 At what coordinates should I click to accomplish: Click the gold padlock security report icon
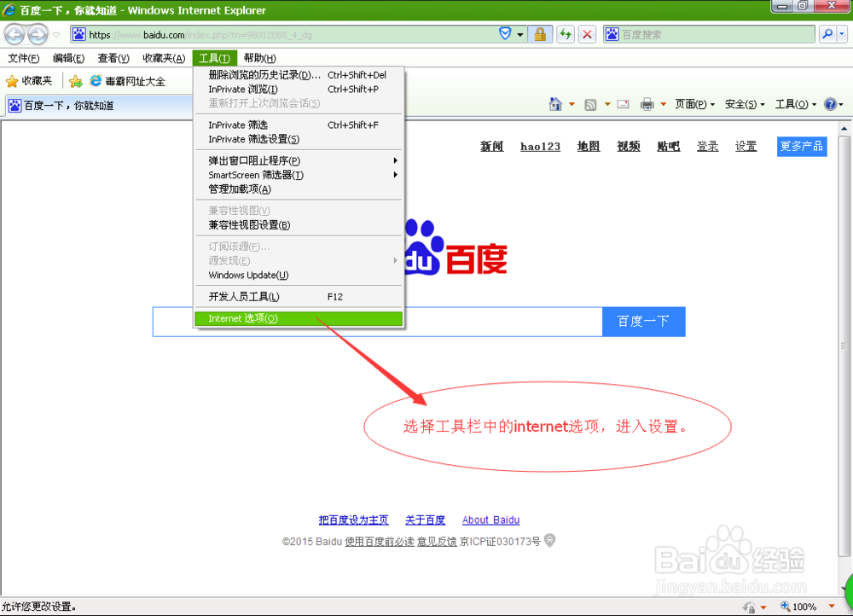(540, 35)
